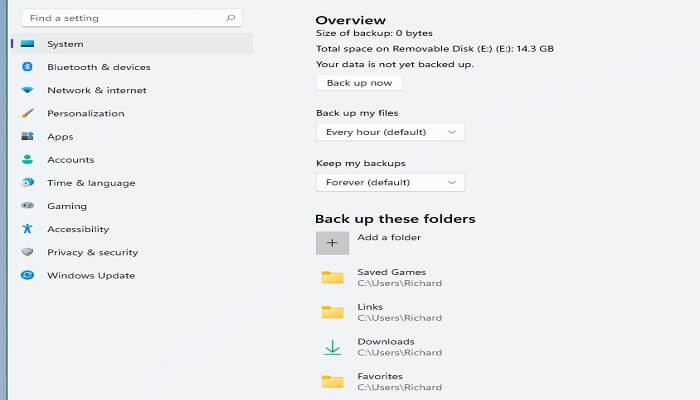Open Bluetooth & devices settings icon
The image size is (700, 400).
point(28,67)
